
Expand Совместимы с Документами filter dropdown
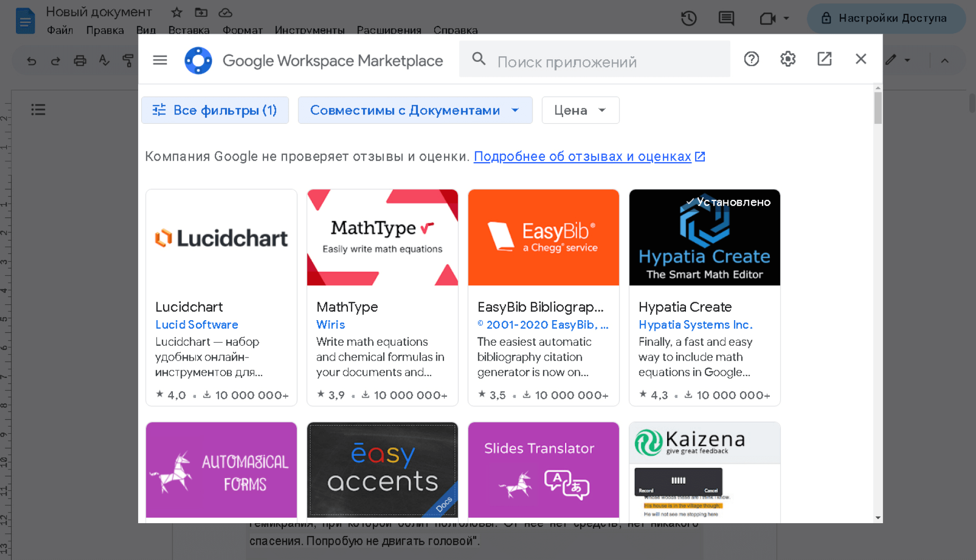tap(414, 110)
